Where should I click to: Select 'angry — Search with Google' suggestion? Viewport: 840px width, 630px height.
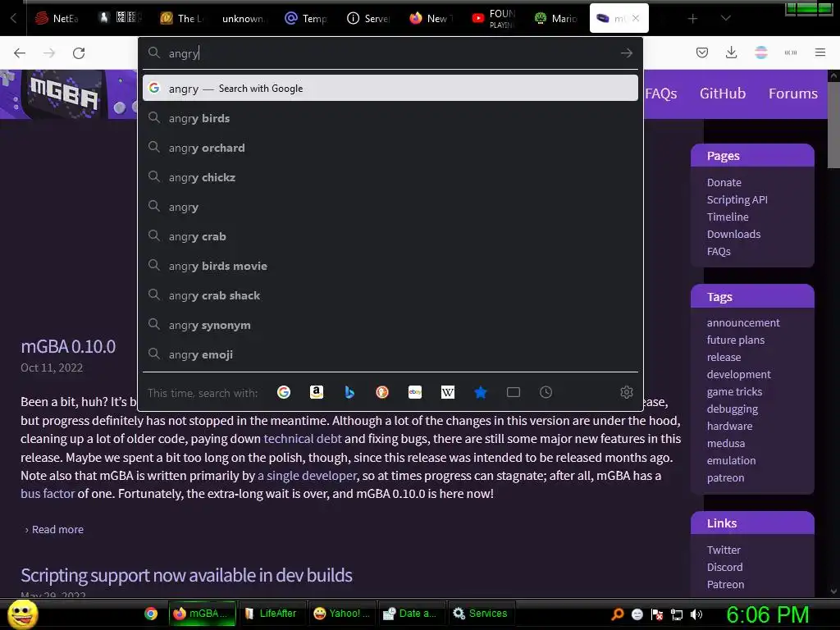coord(390,89)
